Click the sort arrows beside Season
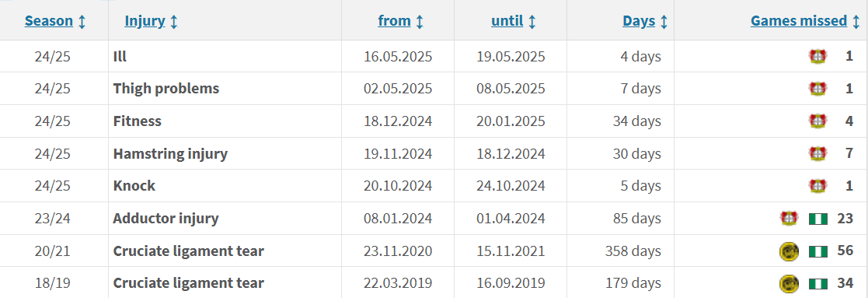 pyautogui.click(x=82, y=22)
